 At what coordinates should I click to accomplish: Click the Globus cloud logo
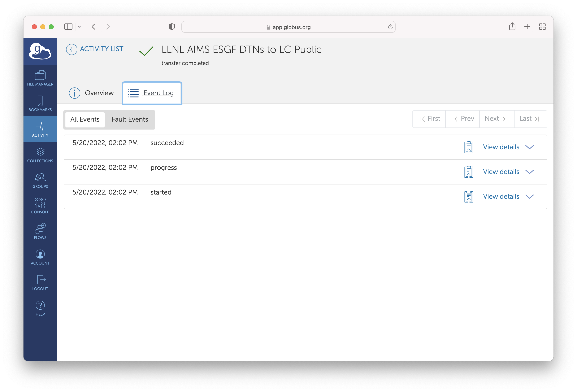(x=40, y=51)
